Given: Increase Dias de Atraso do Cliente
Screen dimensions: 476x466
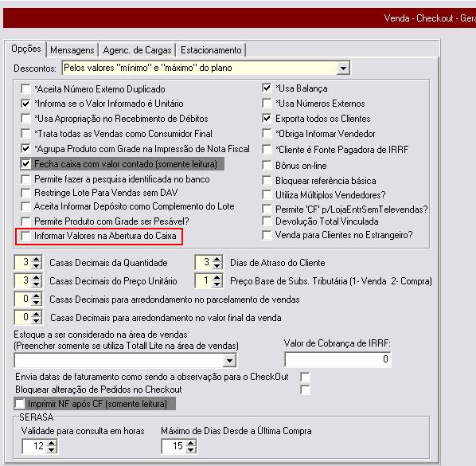Looking at the screenshot, I should pos(217,259).
